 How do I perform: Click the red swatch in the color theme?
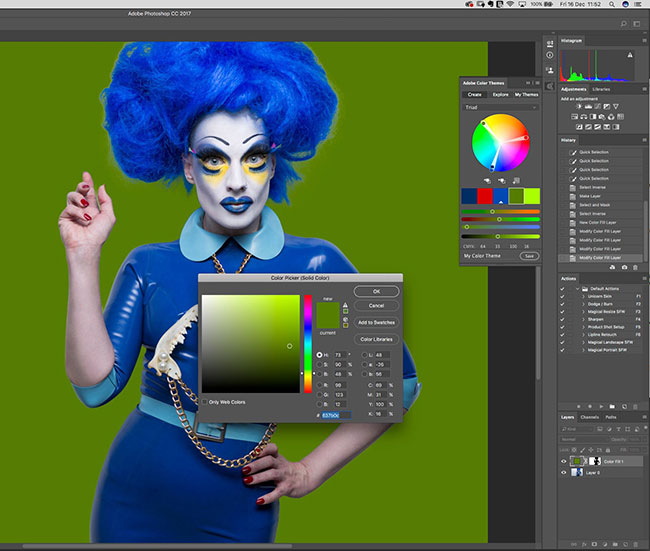click(x=485, y=197)
